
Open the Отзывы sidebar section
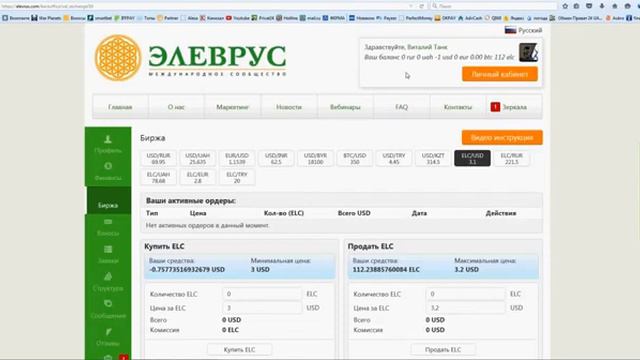108,337
